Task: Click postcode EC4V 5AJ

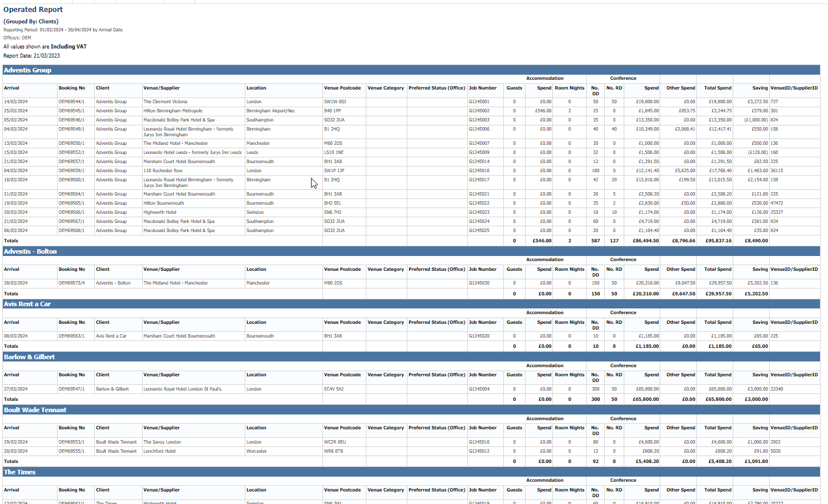Action: [x=333, y=389]
